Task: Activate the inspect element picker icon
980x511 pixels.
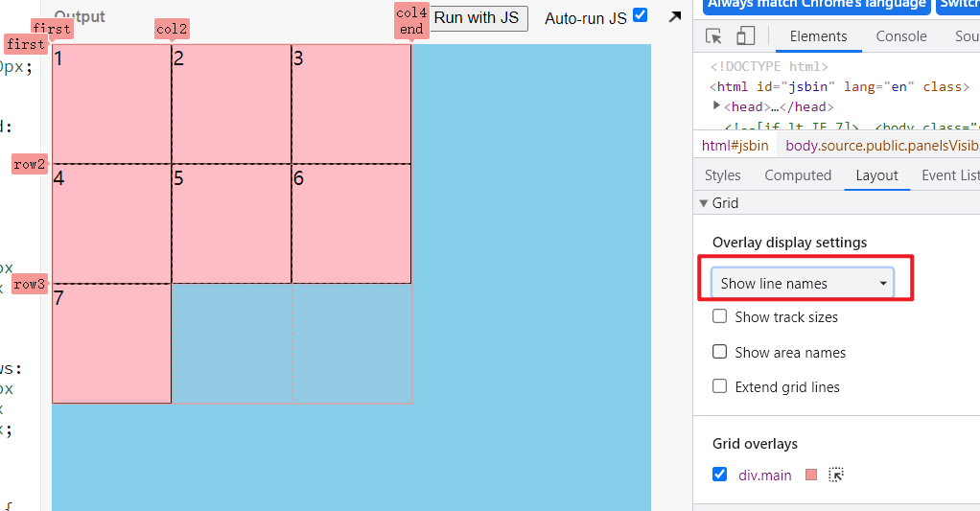Action: click(713, 36)
